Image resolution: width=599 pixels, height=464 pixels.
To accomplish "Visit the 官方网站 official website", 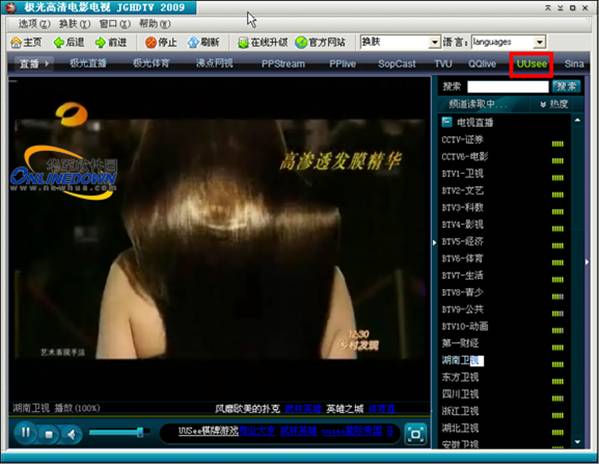I will tap(320, 42).
